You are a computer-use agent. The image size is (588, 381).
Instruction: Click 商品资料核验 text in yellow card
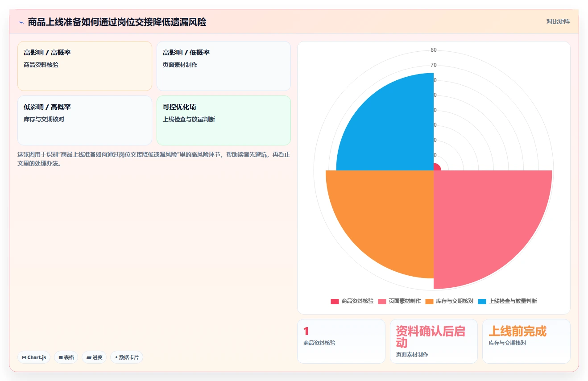41,65
